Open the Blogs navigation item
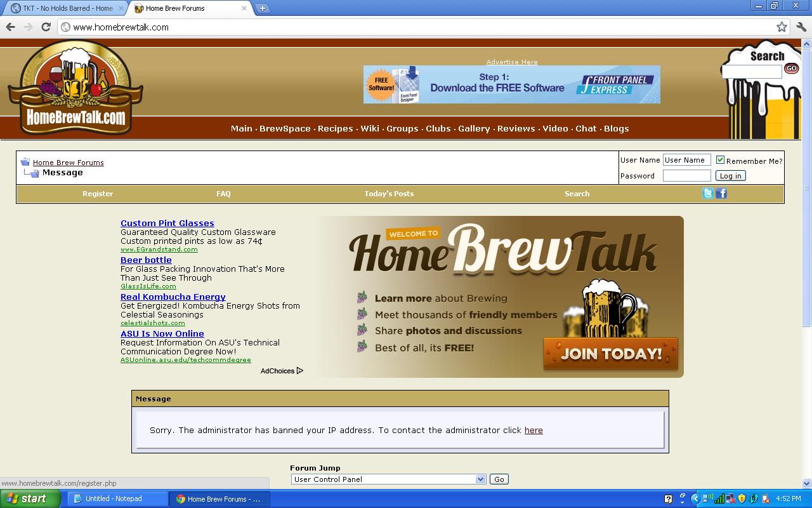 (x=616, y=128)
